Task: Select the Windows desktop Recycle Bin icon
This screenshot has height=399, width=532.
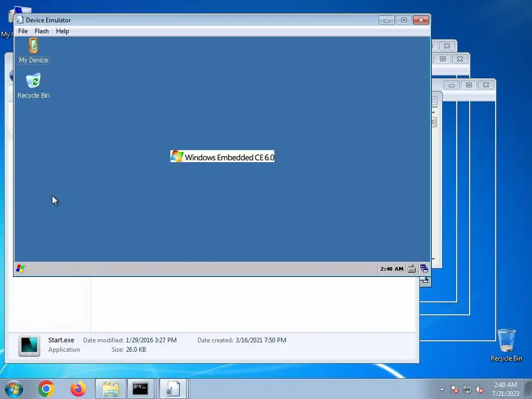Action: click(x=506, y=345)
